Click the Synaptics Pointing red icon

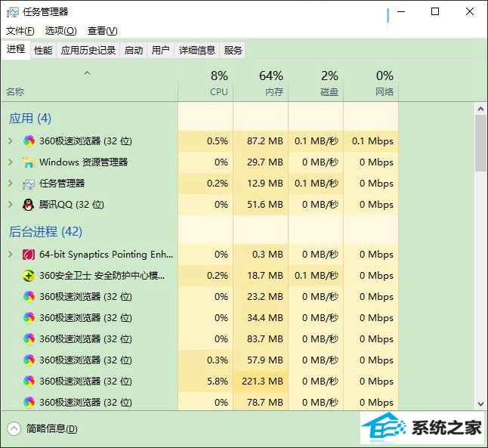(29, 255)
